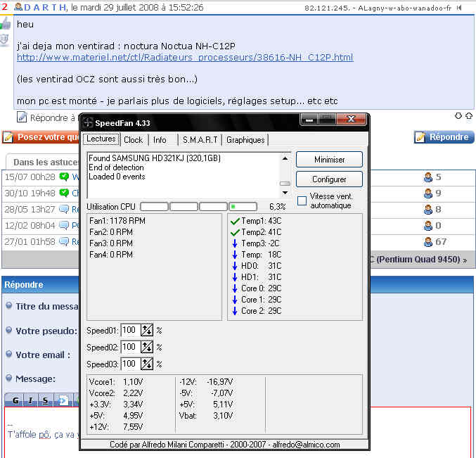Open the materiel.net NH-C12P link
The height and width of the screenshot is (458, 476).
point(184,58)
